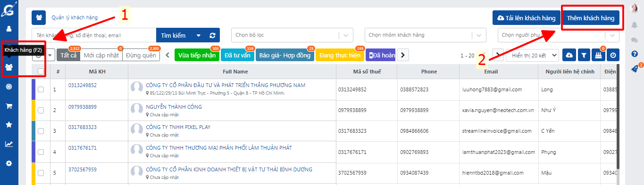
Task: Switch to Báo giá- Hợp đồng status tab
Action: click(x=285, y=55)
